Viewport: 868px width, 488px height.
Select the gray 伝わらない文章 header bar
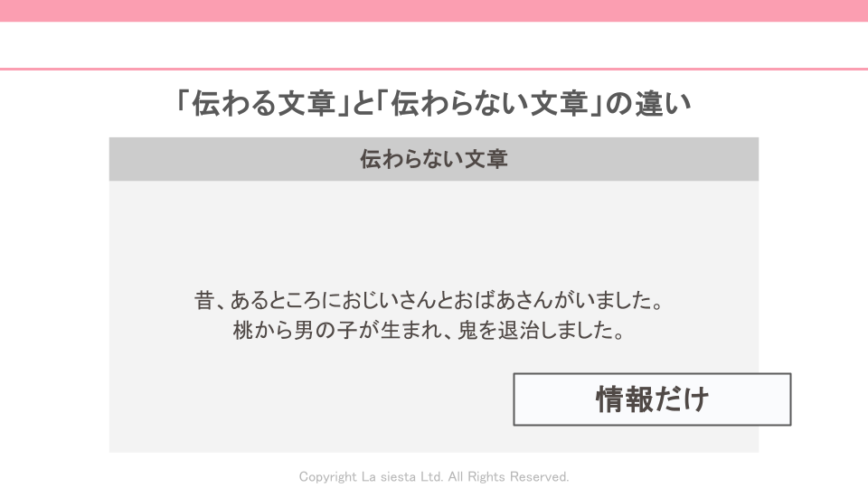tap(433, 159)
